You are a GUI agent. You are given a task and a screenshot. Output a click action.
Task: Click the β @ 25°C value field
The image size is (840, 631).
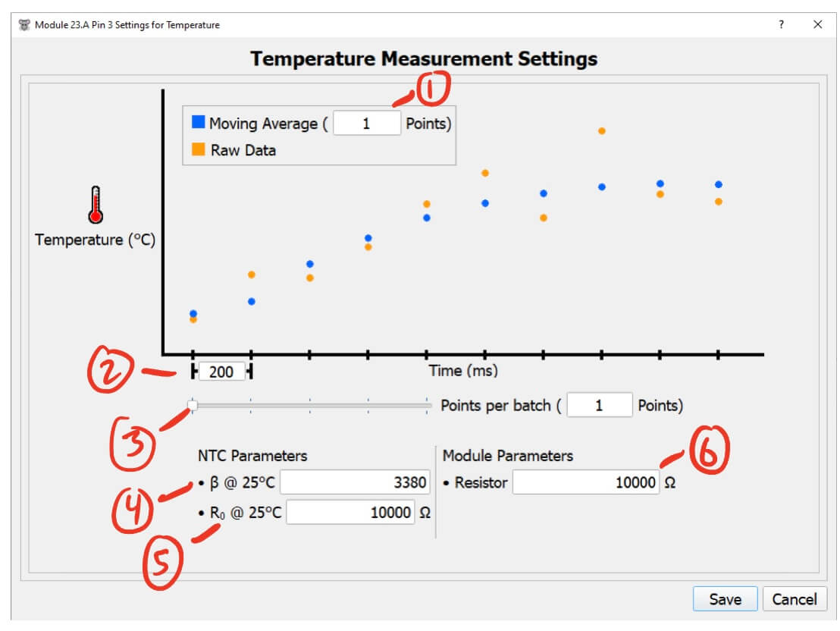pos(355,482)
